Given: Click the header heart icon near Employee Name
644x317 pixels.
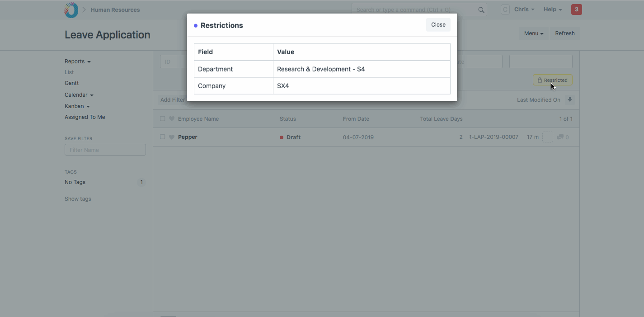Looking at the screenshot, I should pyautogui.click(x=172, y=119).
